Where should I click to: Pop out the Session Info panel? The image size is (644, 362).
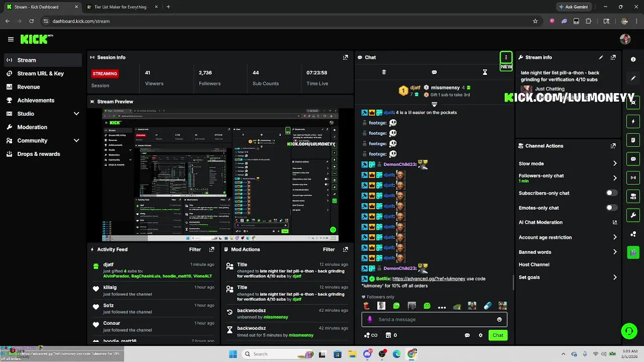click(345, 57)
